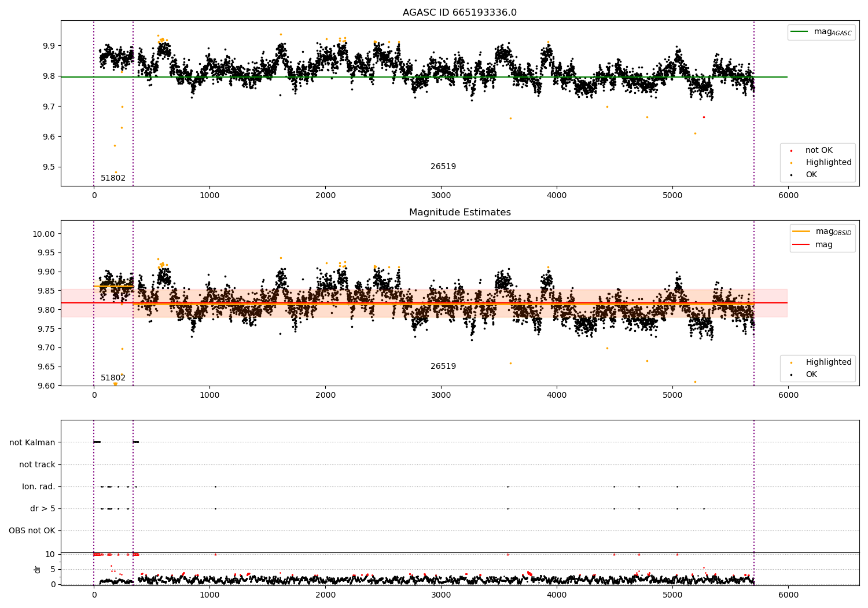Click the '51802' annotation in the middle plot
868x608 pixels.
coord(113,378)
